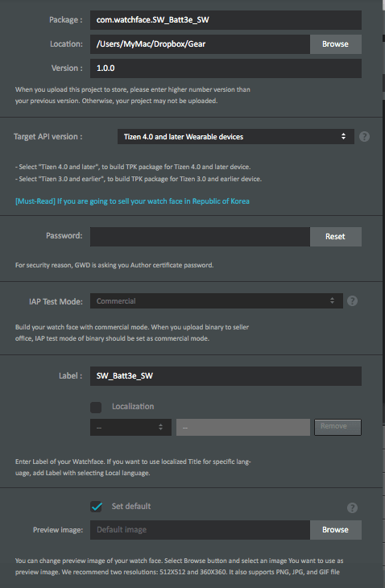
Task: Enable the Localization checkbox
Action: tap(96, 408)
